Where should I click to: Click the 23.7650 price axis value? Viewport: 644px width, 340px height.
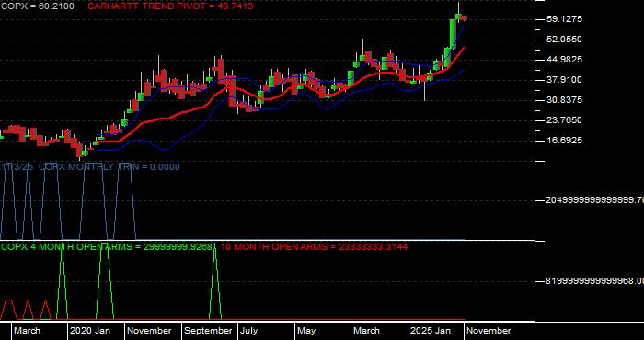[x=564, y=120]
